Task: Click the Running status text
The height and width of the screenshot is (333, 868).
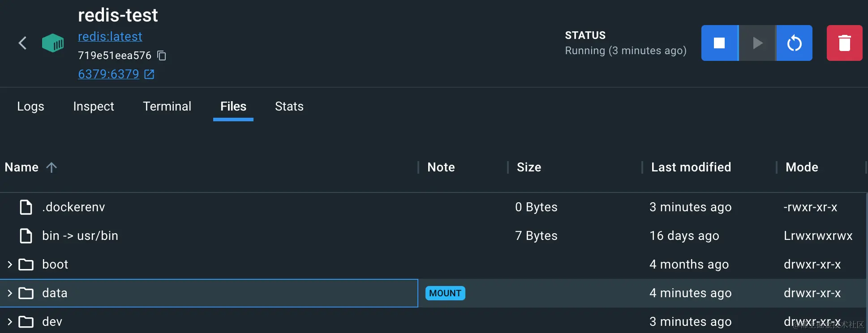Action: pyautogui.click(x=626, y=51)
